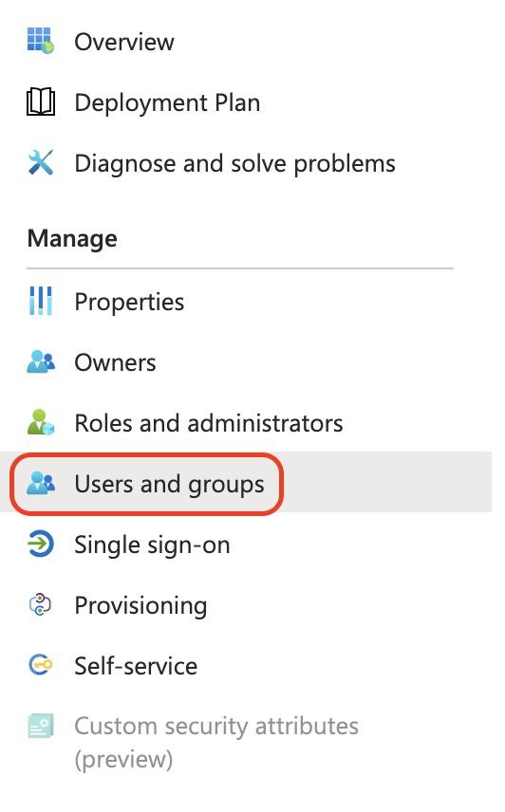505x812 pixels.
Task: Click the Users and groups icon
Action: pyautogui.click(x=41, y=483)
